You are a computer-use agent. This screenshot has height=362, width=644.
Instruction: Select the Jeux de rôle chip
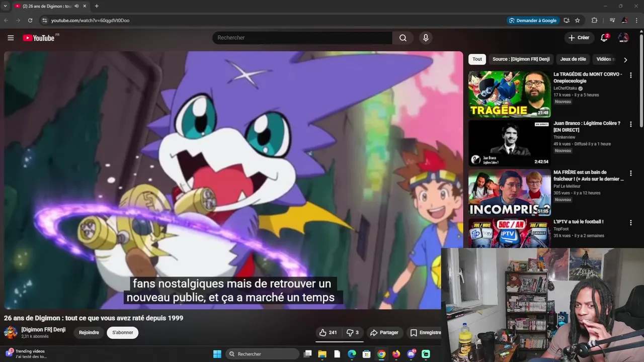[x=573, y=59]
